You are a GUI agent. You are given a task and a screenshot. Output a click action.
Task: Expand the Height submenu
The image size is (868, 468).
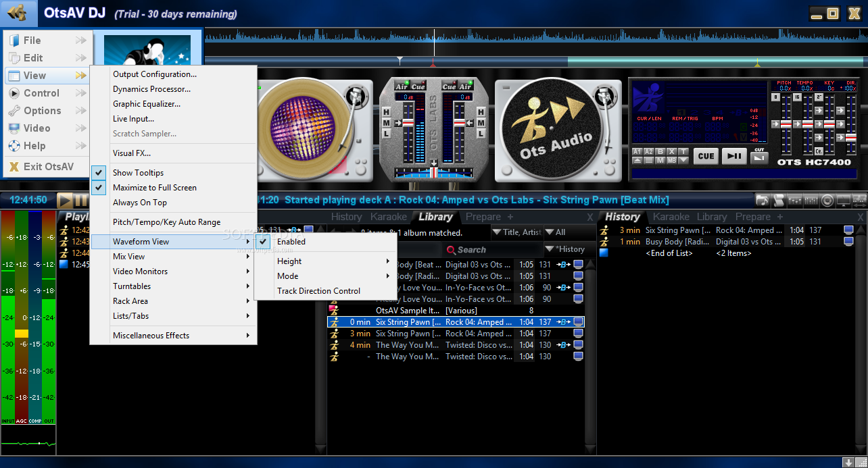pos(325,261)
